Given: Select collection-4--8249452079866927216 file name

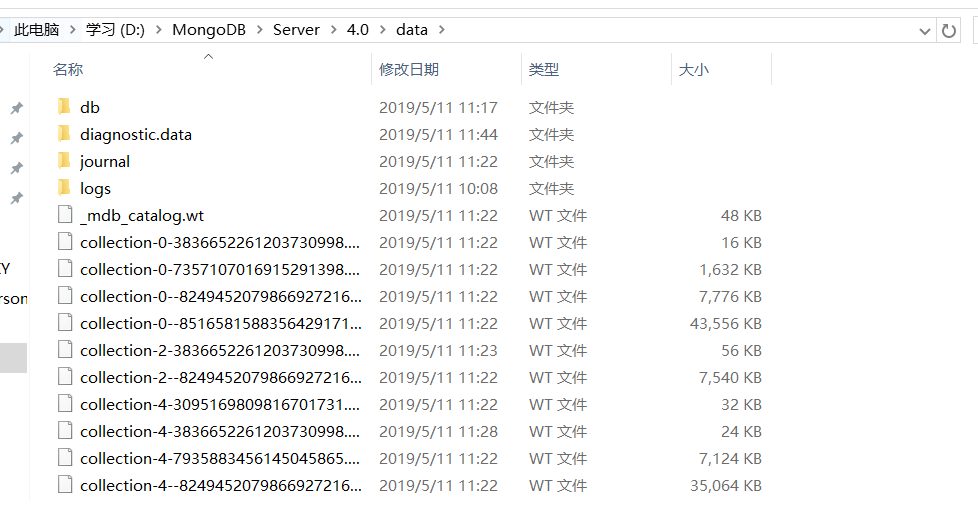Looking at the screenshot, I should [x=221, y=485].
